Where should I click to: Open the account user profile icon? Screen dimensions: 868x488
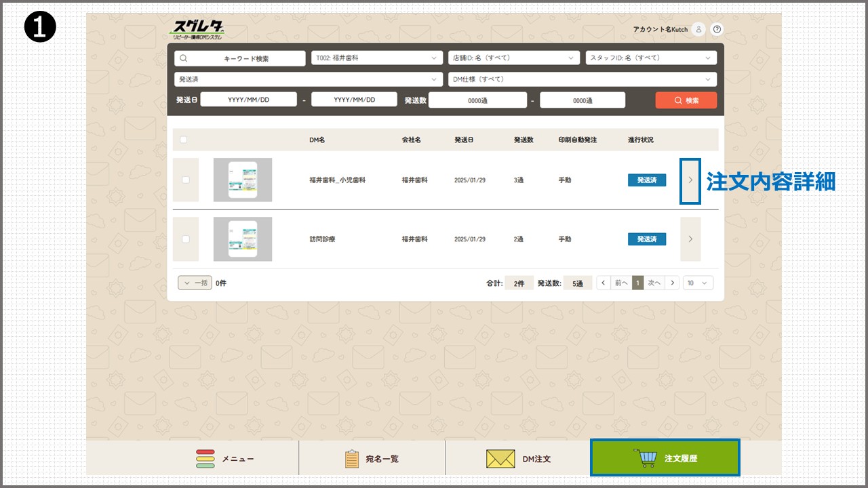(x=698, y=29)
